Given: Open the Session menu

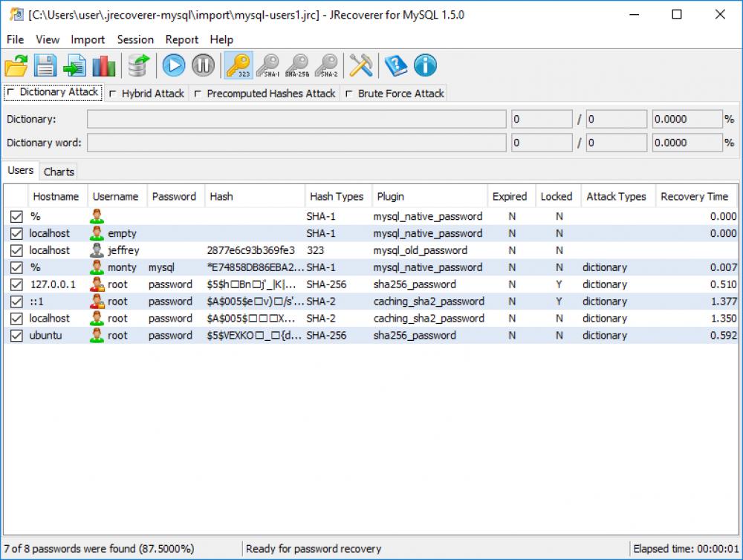Looking at the screenshot, I should [135, 39].
